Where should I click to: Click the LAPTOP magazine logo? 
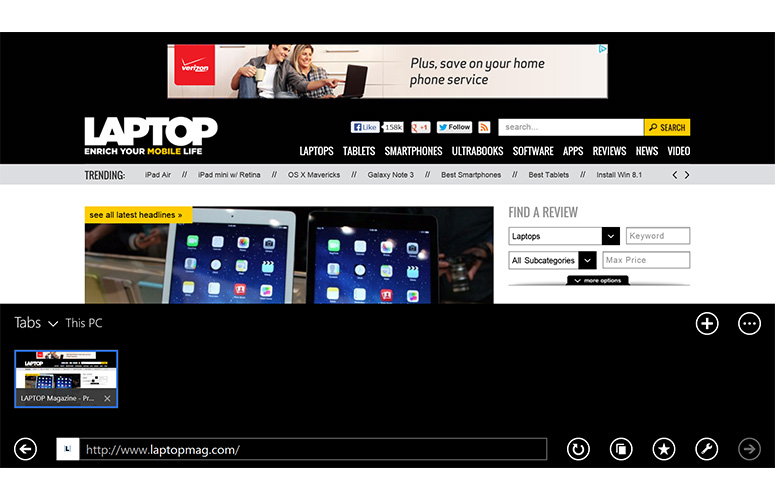(x=151, y=136)
